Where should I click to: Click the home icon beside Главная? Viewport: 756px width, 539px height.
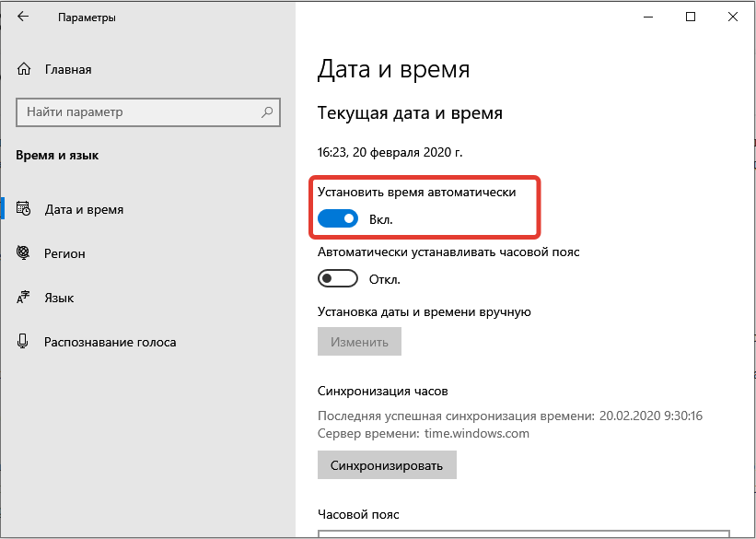pos(24,69)
